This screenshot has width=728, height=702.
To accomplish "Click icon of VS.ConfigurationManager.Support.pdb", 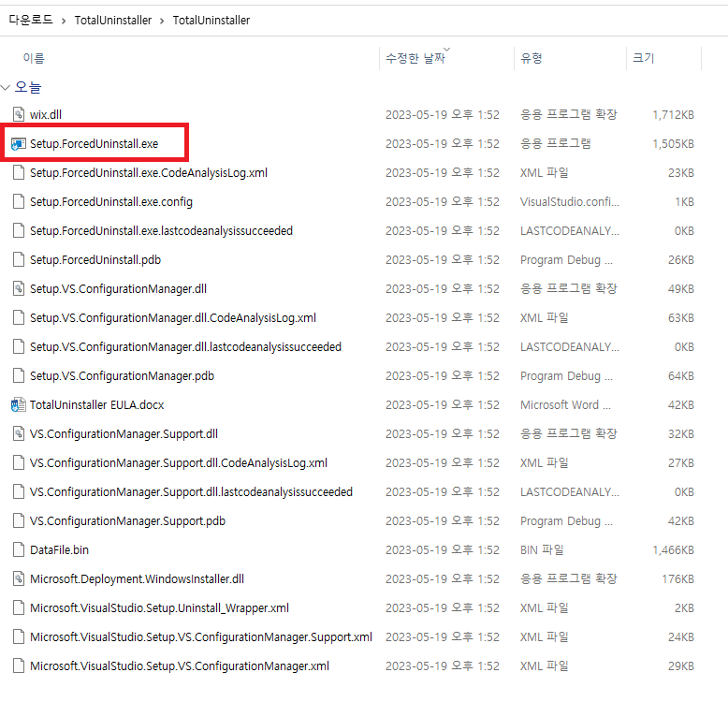I will click(x=19, y=520).
